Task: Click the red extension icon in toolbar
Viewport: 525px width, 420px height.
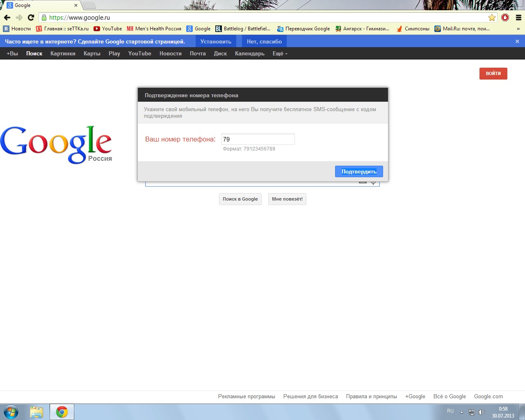Action: 505,18
